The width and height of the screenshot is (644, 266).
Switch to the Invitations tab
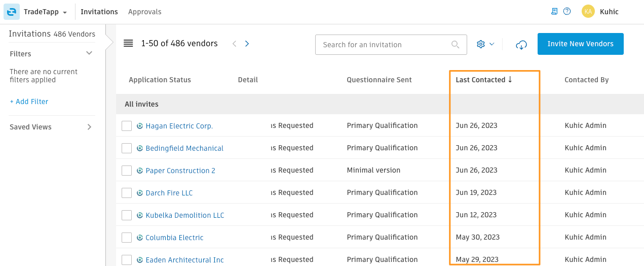click(x=99, y=12)
